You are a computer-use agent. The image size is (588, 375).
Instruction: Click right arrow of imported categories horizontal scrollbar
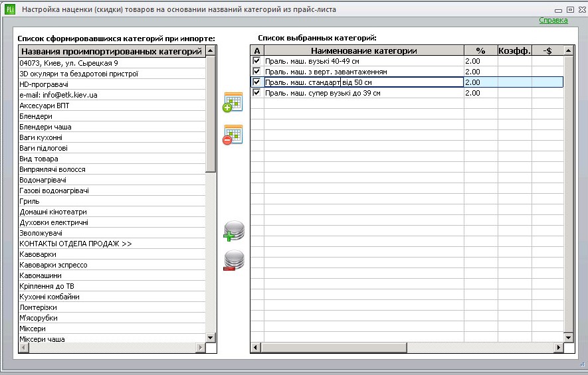pos(201,348)
